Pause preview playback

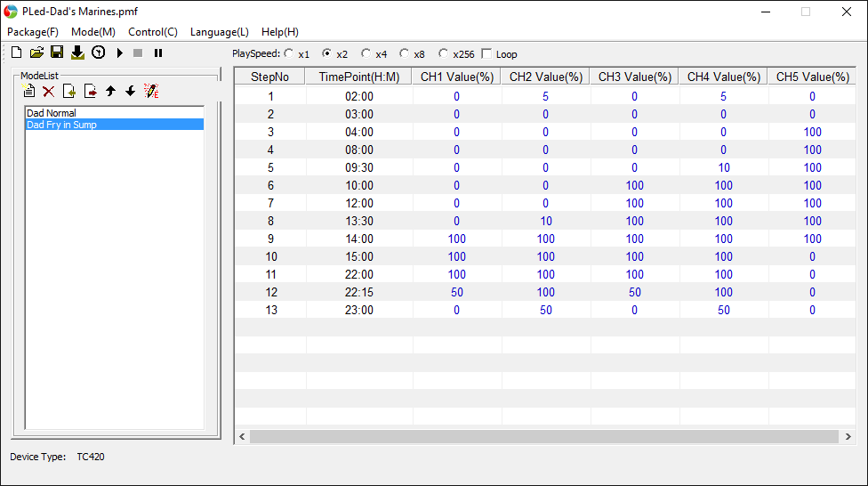pyautogui.click(x=158, y=53)
